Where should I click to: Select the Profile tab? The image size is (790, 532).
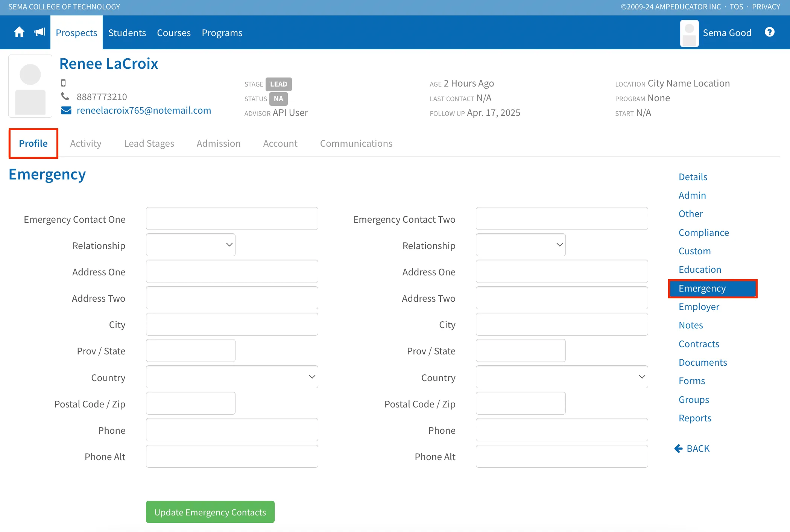coord(33,143)
